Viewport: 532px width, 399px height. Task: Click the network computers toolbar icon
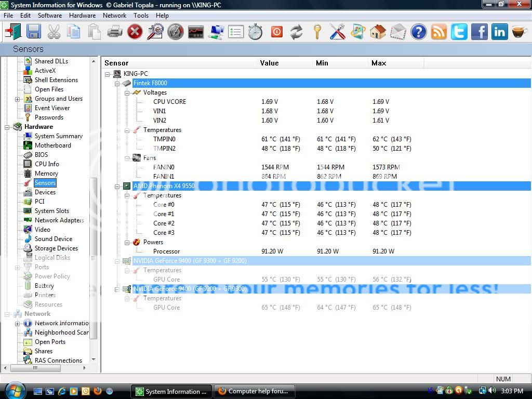[x=216, y=32]
